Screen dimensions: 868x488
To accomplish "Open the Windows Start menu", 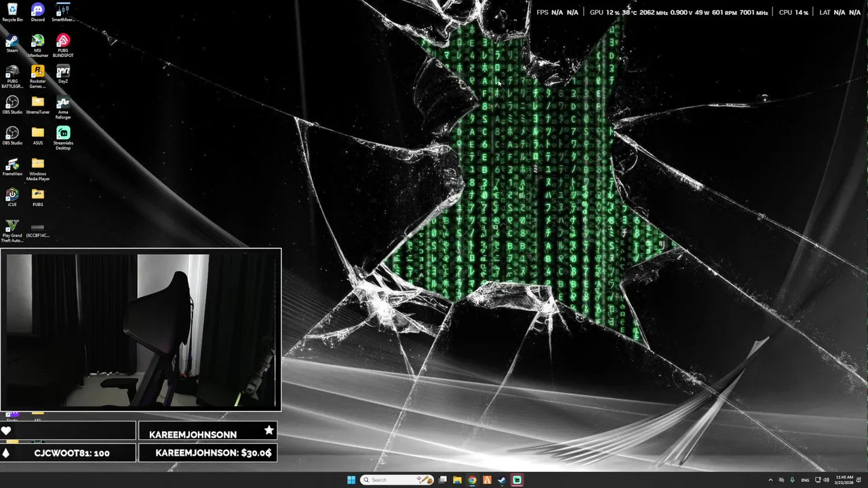I will click(x=351, y=480).
